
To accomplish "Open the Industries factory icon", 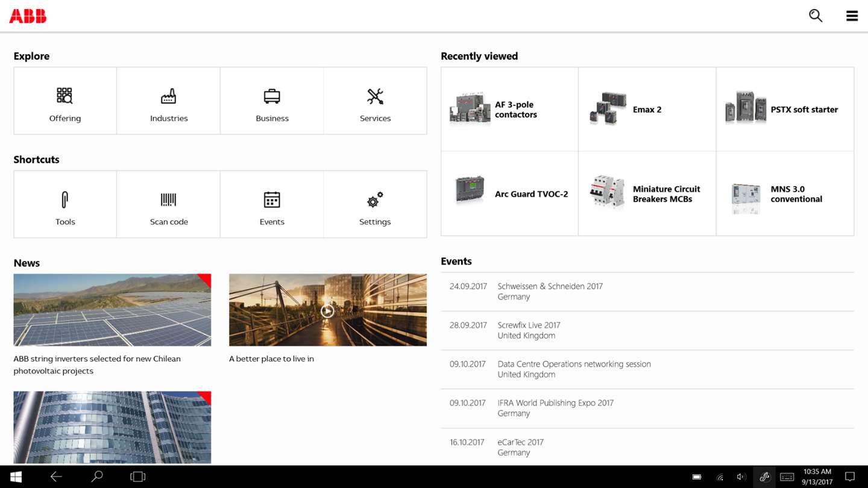I will [x=169, y=96].
